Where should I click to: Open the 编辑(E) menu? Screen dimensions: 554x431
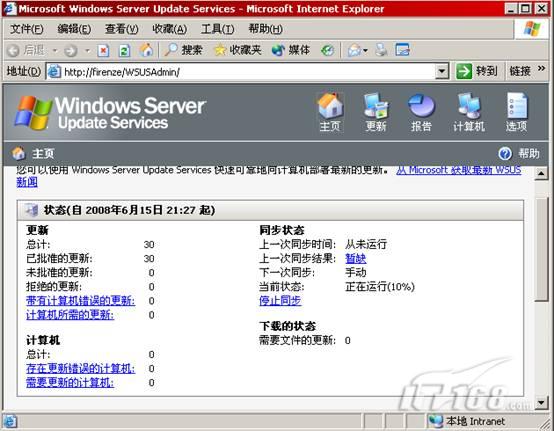pyautogui.click(x=74, y=29)
